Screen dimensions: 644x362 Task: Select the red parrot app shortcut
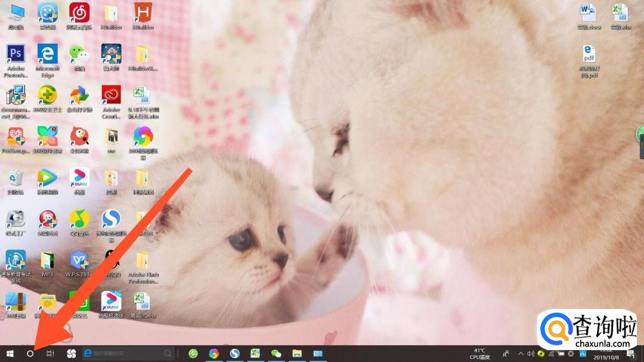(x=79, y=140)
